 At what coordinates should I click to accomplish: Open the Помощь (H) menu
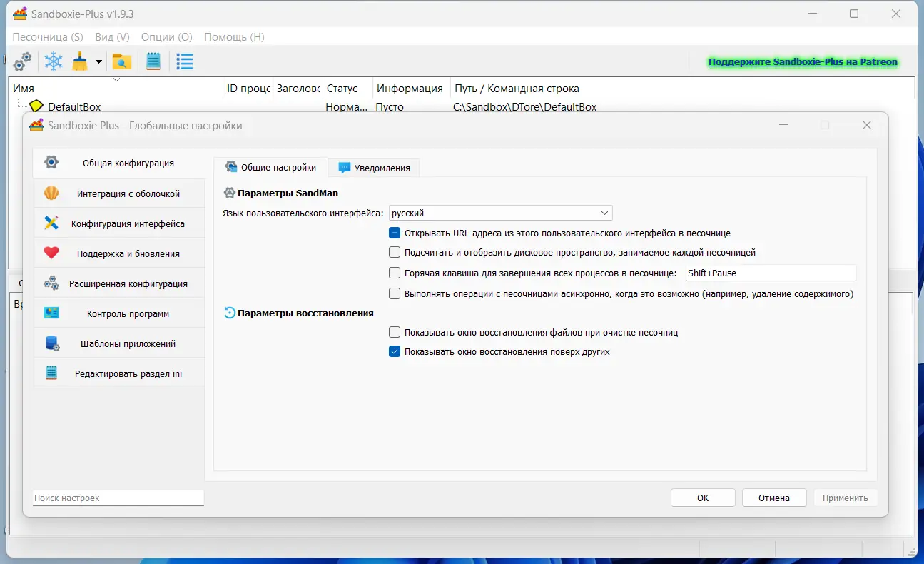234,36
